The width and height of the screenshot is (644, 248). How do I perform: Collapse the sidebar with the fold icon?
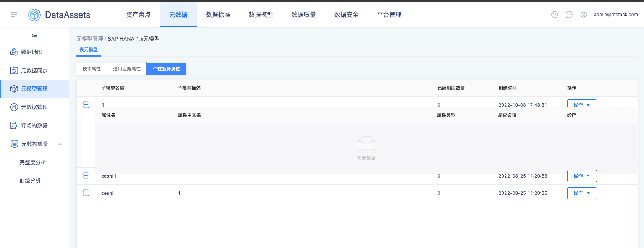[34, 35]
